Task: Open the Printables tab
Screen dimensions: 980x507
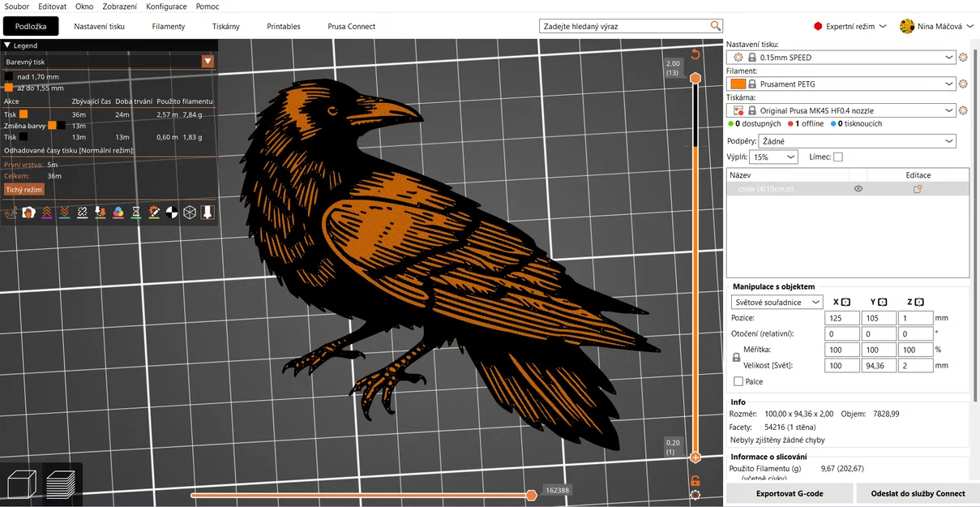Action: [x=284, y=27]
